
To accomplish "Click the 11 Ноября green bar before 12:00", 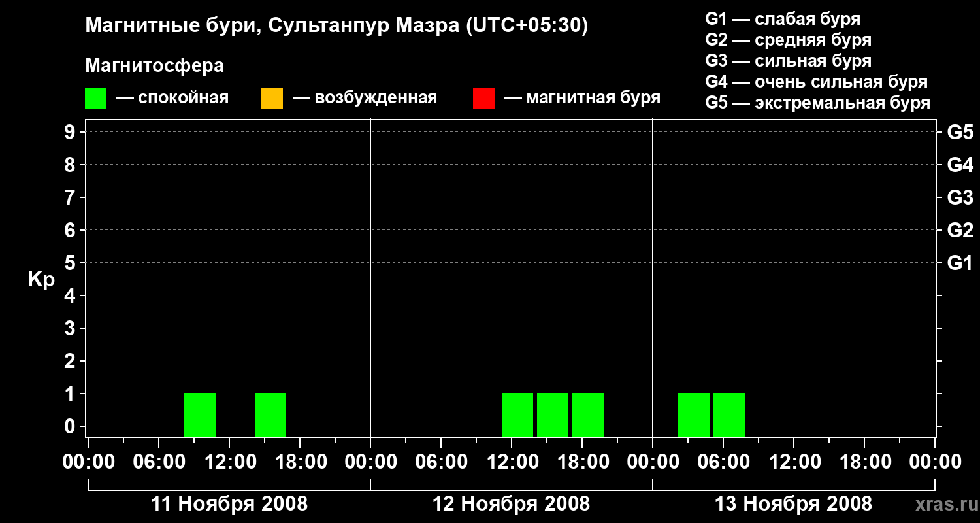I will (200, 414).
